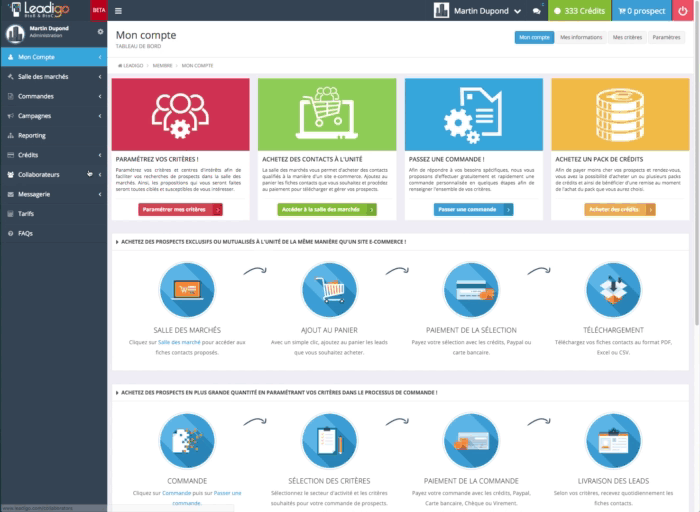Click the 333 Crédits green button
Image resolution: width=700 pixels, height=512 pixels.
[x=579, y=11]
